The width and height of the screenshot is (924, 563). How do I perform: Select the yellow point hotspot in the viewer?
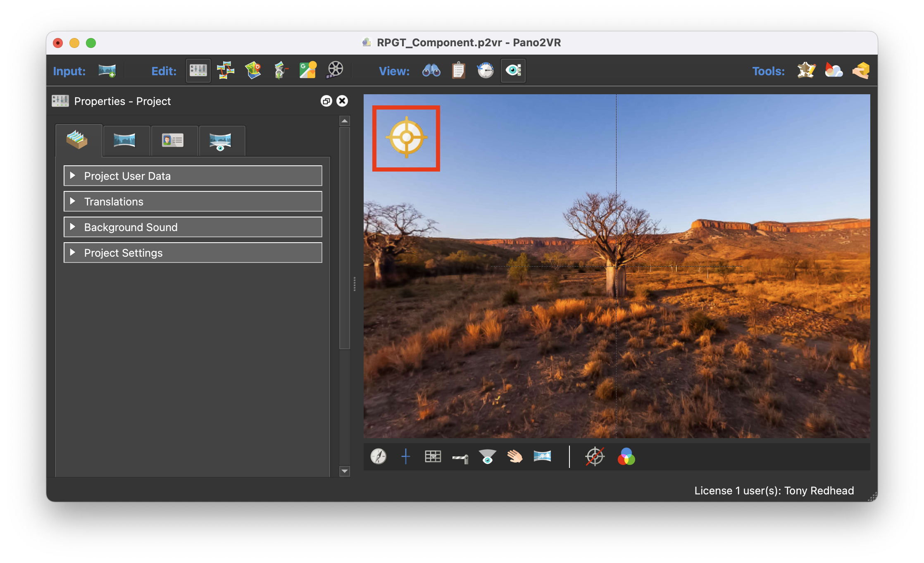406,138
